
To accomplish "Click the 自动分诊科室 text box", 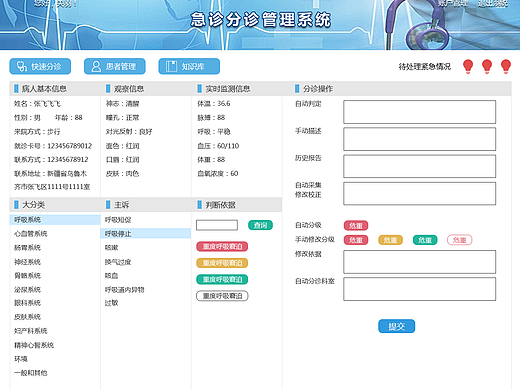I will pyautogui.click(x=420, y=289).
